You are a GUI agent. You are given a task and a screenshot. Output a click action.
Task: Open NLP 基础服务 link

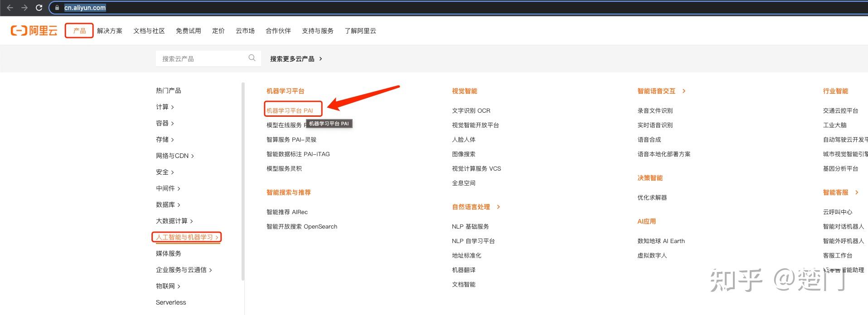[470, 226]
